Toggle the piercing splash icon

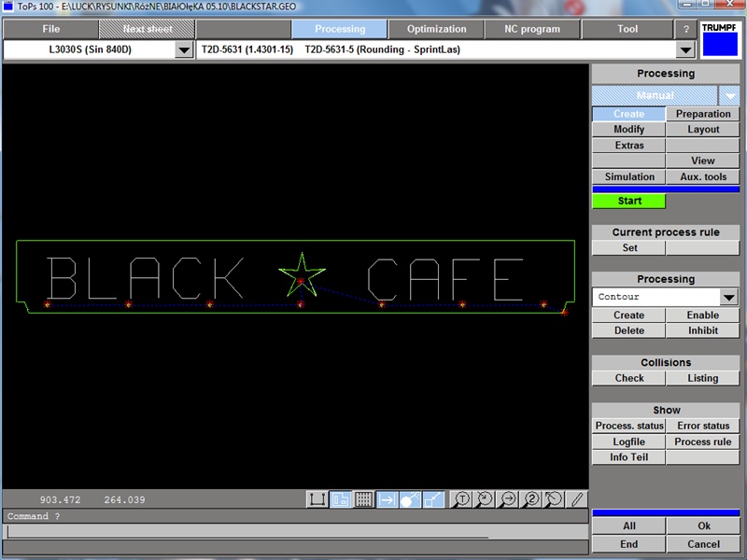410,499
